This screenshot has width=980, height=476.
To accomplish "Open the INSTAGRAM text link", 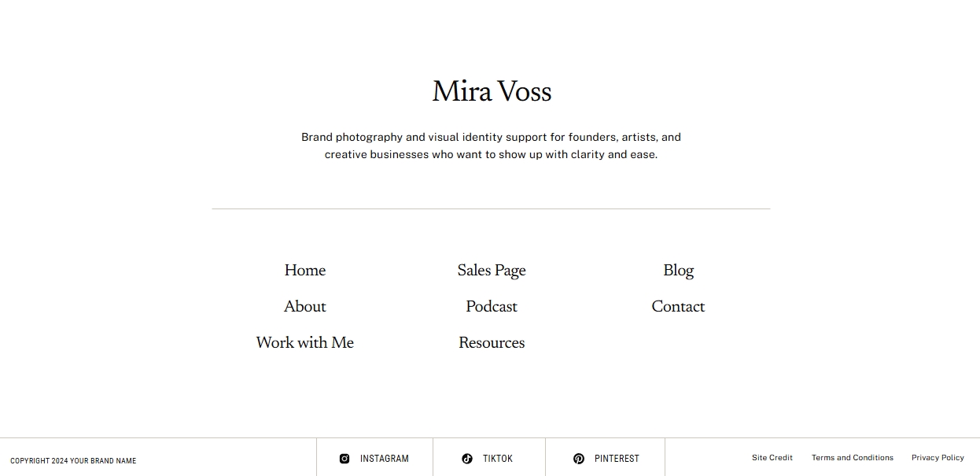I will [x=385, y=459].
